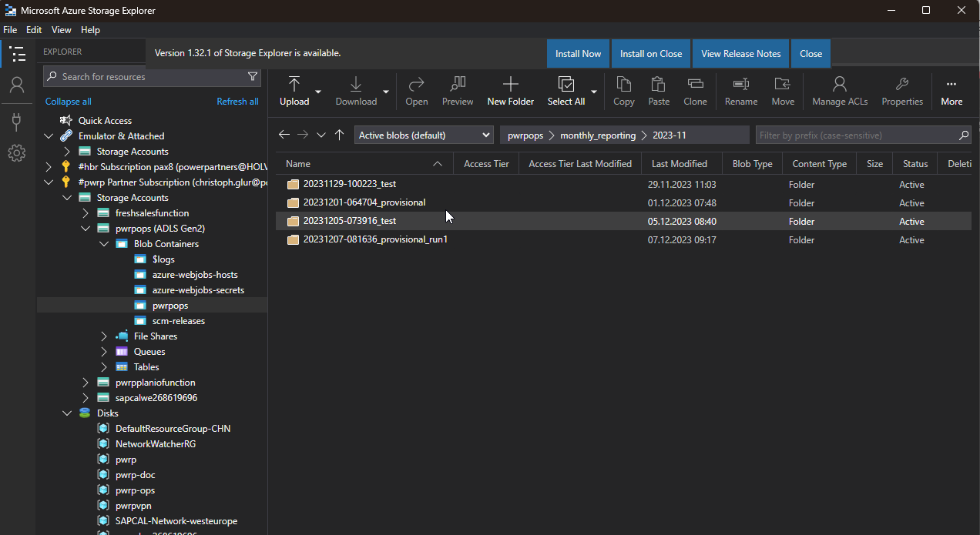Collapse the Blob Containers node
Screen dimensions: 980x535
point(105,244)
